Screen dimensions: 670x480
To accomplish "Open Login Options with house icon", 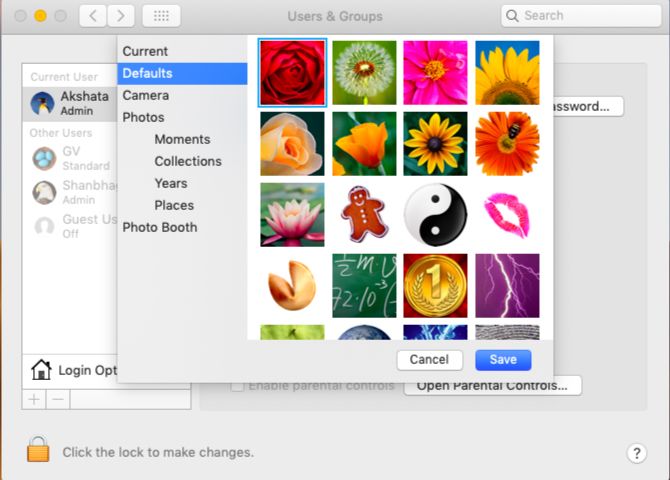I will 75,370.
